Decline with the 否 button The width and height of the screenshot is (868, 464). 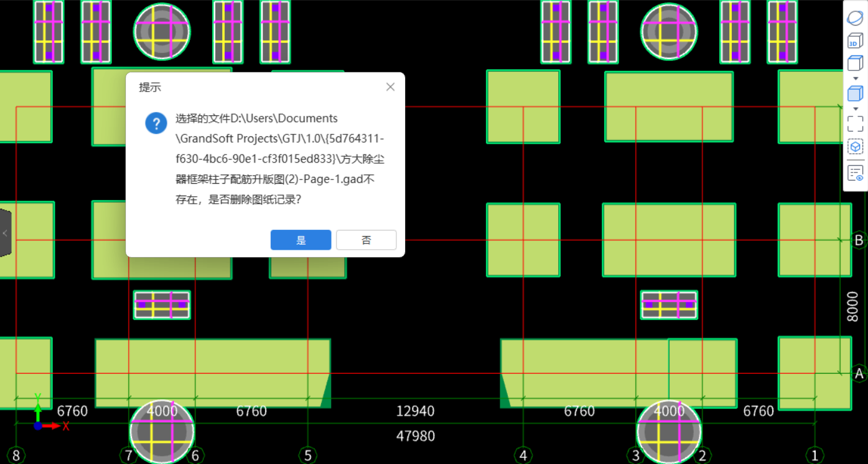(x=366, y=240)
